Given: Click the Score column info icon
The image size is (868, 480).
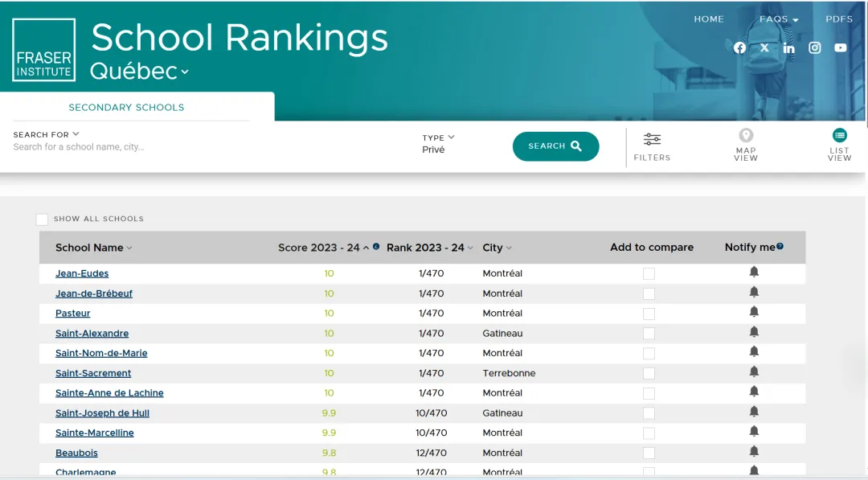Looking at the screenshot, I should click(376, 247).
